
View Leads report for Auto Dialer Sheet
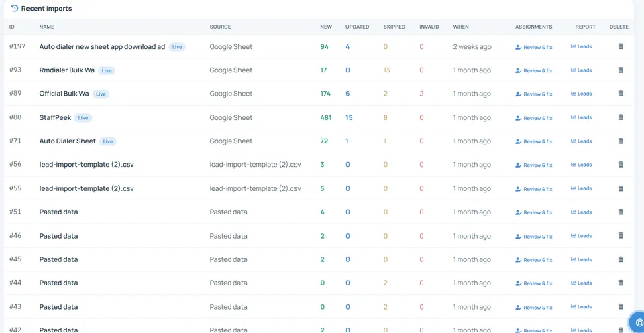click(581, 141)
